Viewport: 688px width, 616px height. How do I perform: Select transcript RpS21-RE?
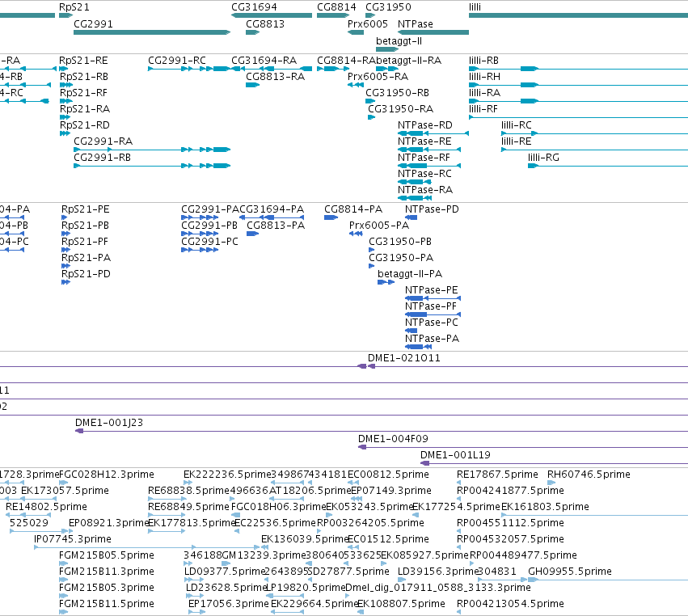click(83, 61)
